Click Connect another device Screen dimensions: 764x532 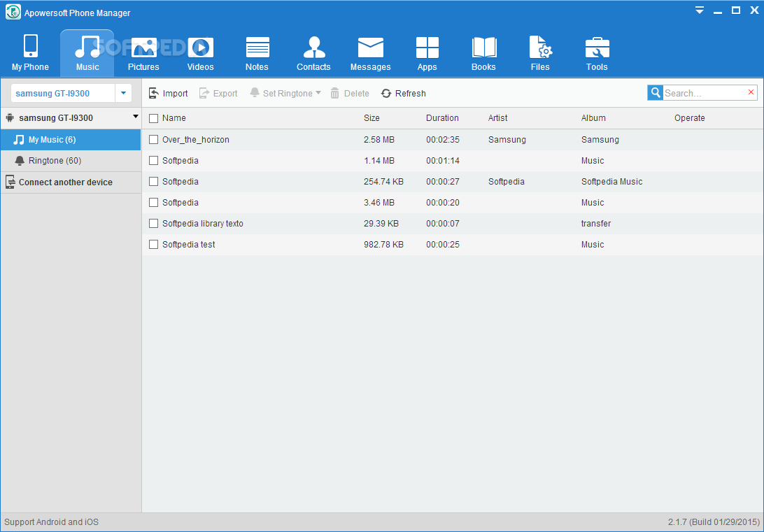coord(71,182)
